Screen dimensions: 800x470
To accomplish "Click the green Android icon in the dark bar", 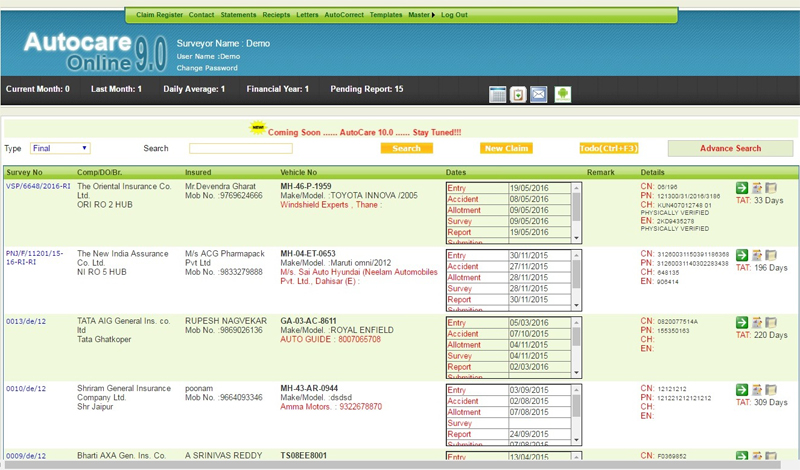I will point(563,94).
